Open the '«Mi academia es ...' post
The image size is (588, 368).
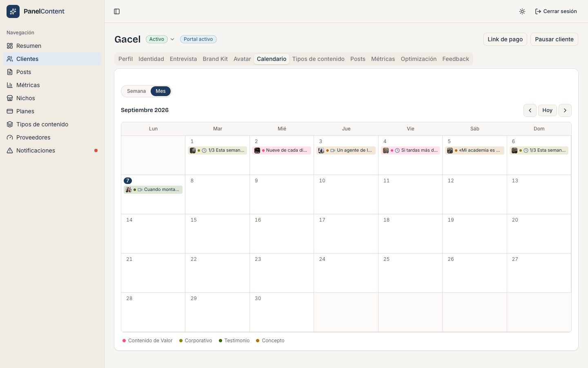474,150
